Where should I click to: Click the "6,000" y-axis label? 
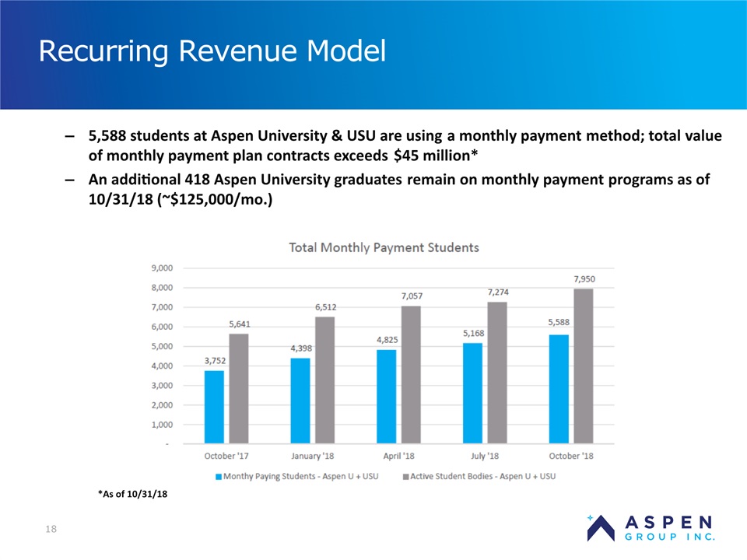coord(162,327)
